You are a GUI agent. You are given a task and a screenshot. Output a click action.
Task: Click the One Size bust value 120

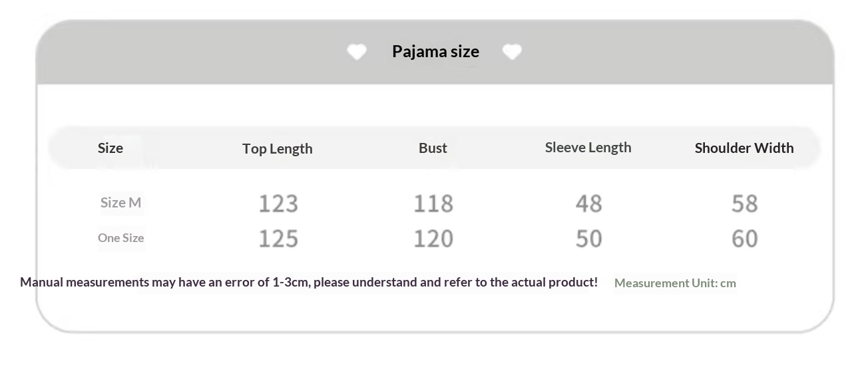tap(433, 239)
